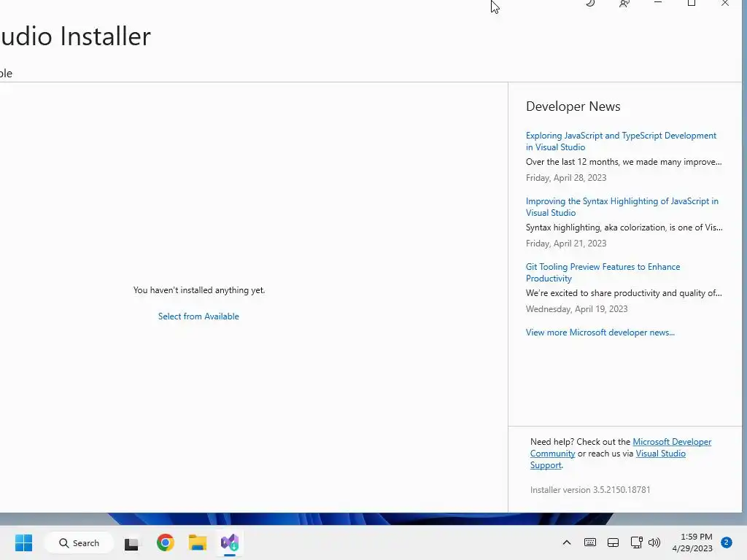The width and height of the screenshot is (747, 560).
Task: Click 'Over the last 12 months' summary text
Action: coord(624,162)
